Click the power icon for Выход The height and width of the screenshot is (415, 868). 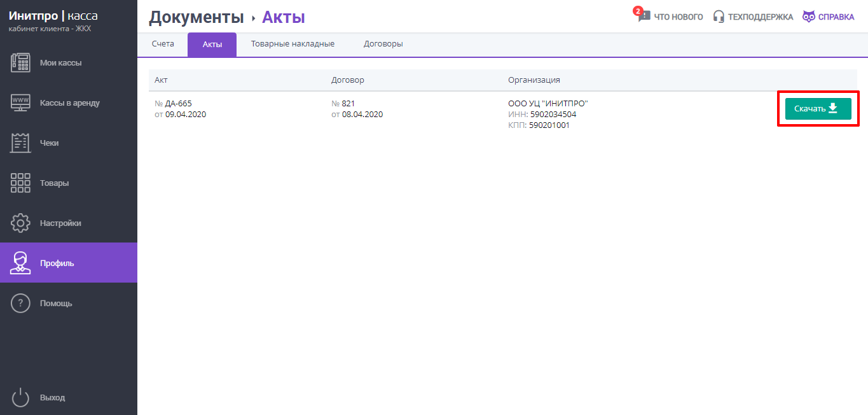[x=20, y=397]
